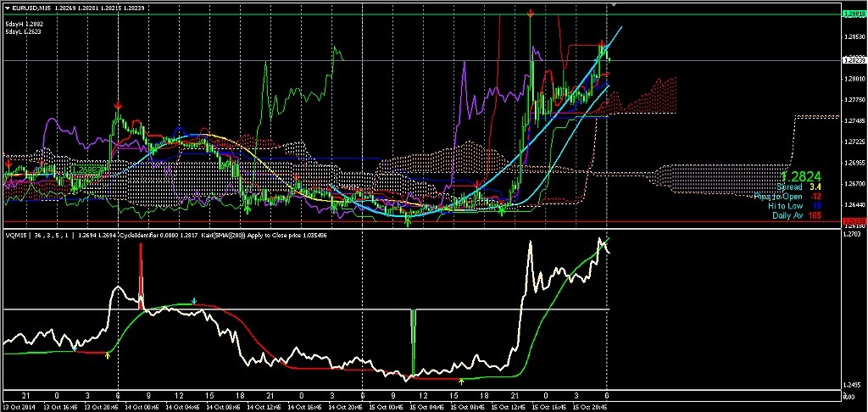Click the 15 Oct 00:45 time label
Viewport: 868px width, 412px height.
[386, 406]
